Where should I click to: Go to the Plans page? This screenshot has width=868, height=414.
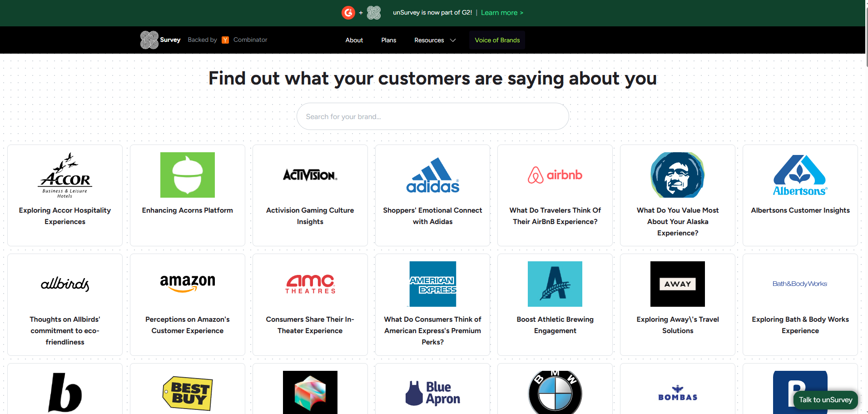(x=389, y=40)
